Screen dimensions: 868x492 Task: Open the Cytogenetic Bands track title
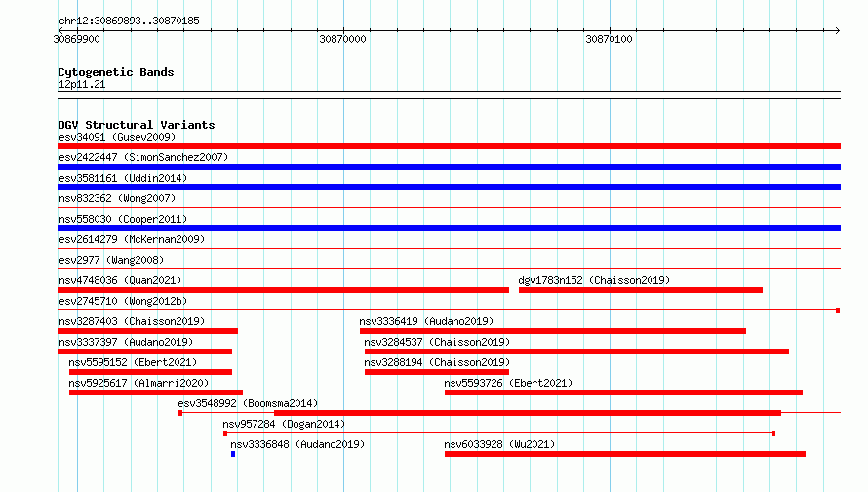pos(116,72)
